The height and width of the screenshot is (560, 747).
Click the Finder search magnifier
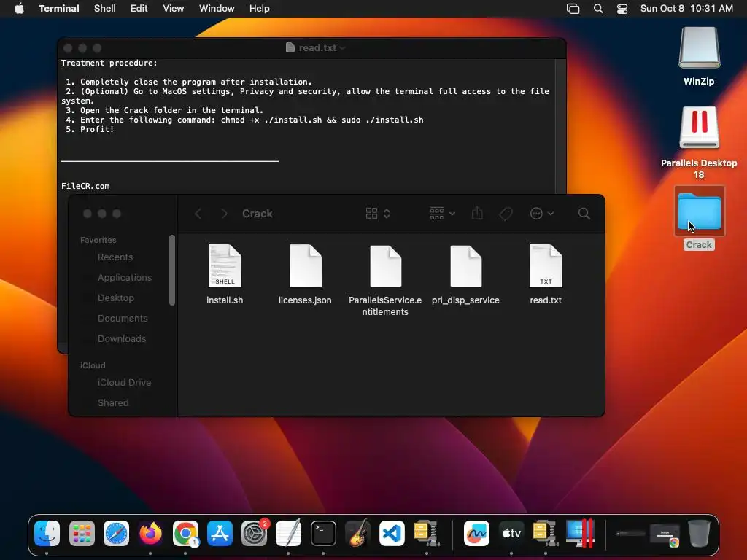click(584, 214)
